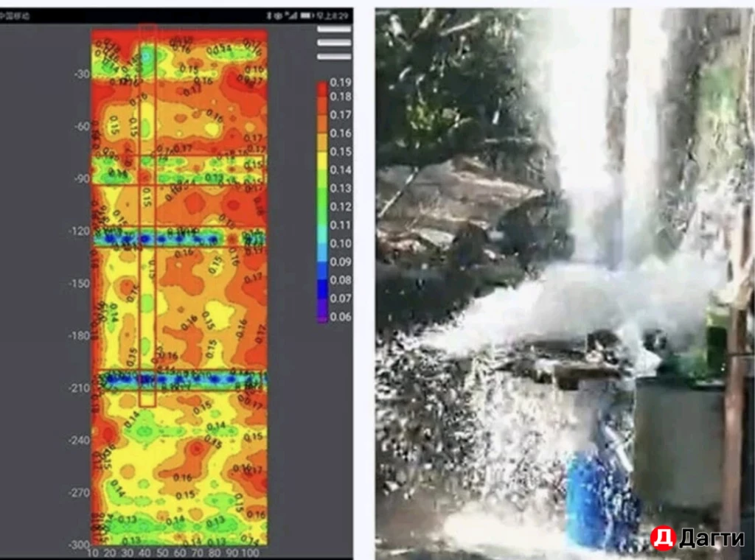Tap the Bluetooth icon in the status bar
Screen dimensions: 755x560
point(269,15)
